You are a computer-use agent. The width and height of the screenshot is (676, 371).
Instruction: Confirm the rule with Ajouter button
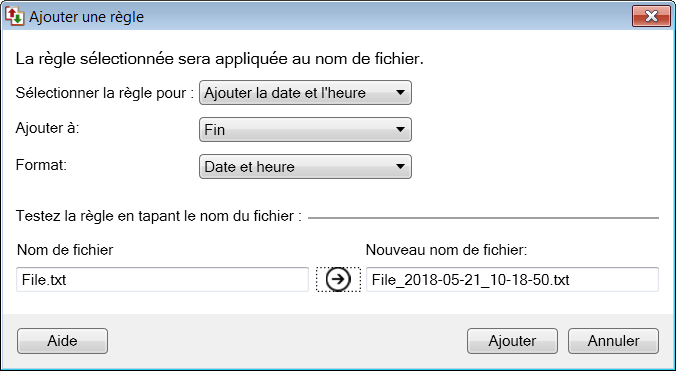512,341
